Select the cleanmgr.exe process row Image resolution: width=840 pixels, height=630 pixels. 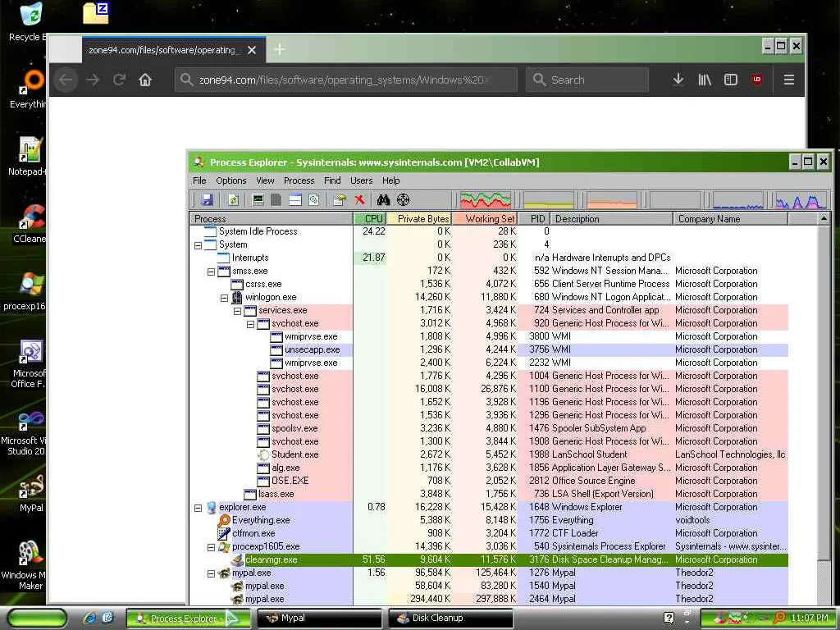pyautogui.click(x=489, y=559)
